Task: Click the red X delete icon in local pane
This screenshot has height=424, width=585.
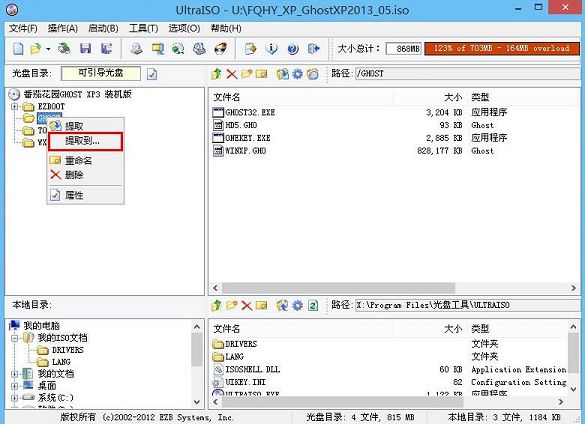Action: 247,306
